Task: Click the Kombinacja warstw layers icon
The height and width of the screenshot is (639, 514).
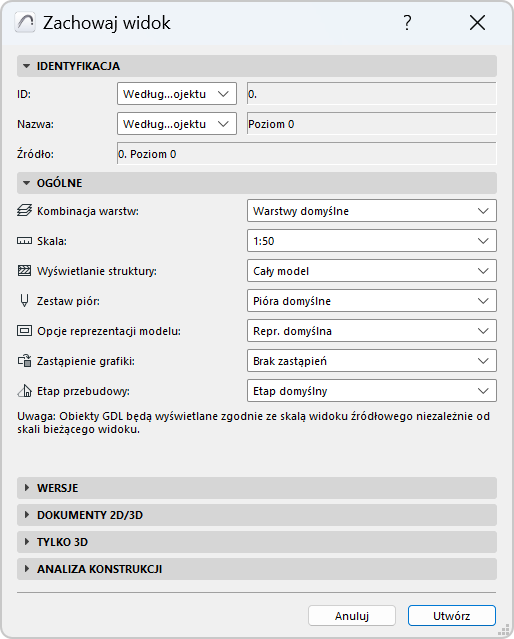Action: pos(24,211)
